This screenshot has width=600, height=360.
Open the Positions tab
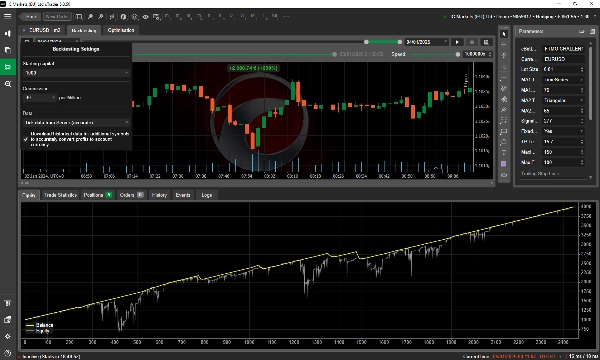click(97, 195)
